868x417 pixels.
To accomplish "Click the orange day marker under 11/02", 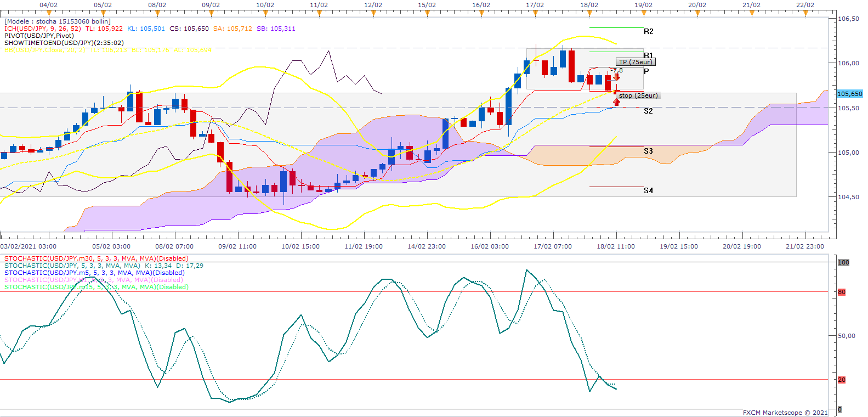I will 319,13.
